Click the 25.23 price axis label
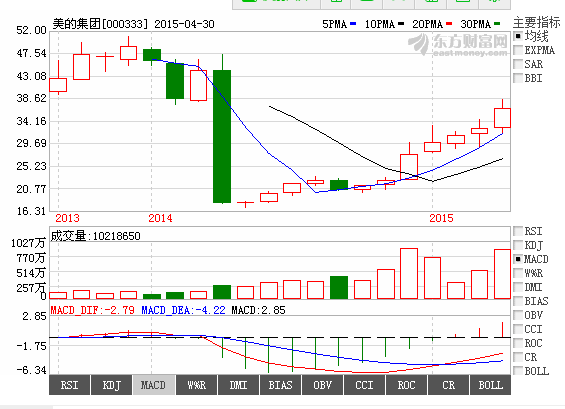The width and height of the screenshot is (565, 409). coord(31,166)
